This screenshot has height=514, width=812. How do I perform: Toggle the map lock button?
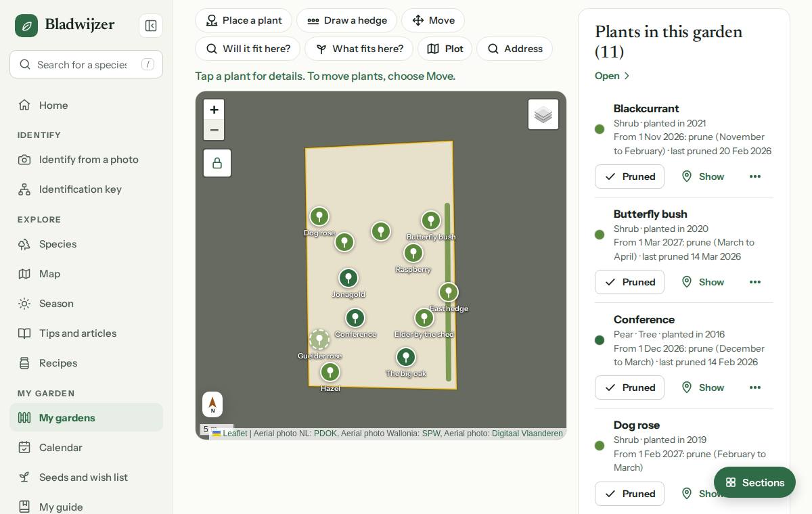pyautogui.click(x=217, y=163)
